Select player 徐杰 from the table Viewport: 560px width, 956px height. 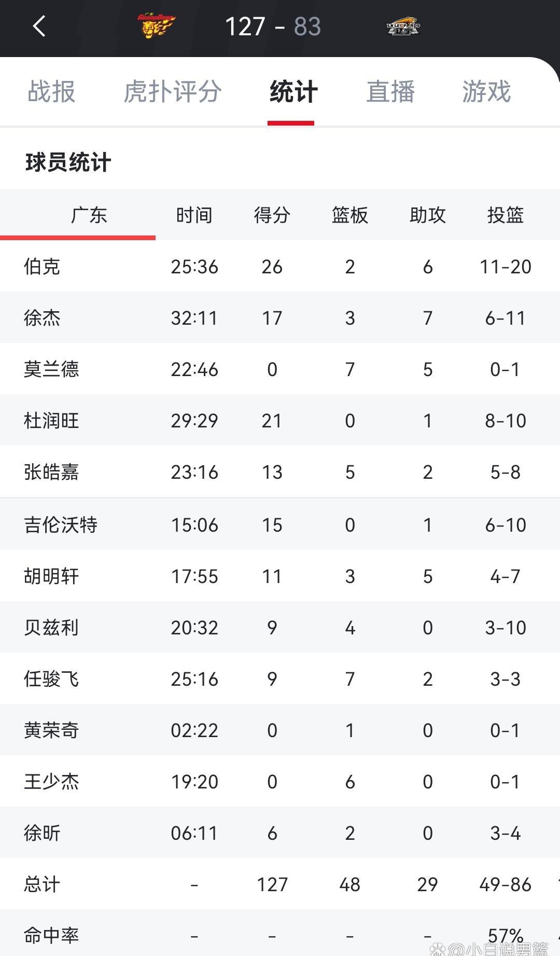click(41, 318)
